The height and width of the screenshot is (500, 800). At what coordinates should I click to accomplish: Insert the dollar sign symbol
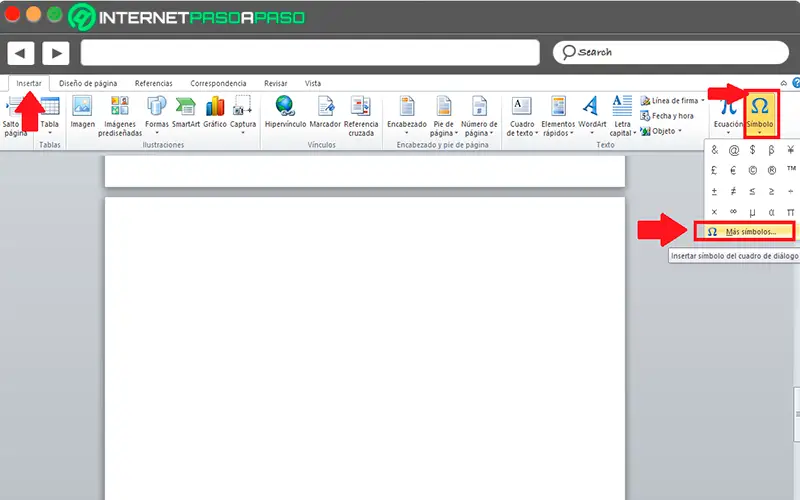click(753, 150)
